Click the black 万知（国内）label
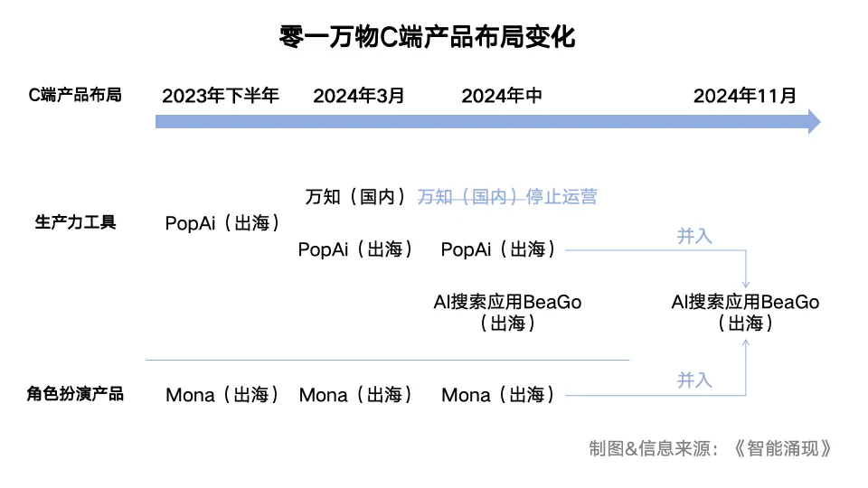Screen dimensions: 868x488 [x=355, y=196]
